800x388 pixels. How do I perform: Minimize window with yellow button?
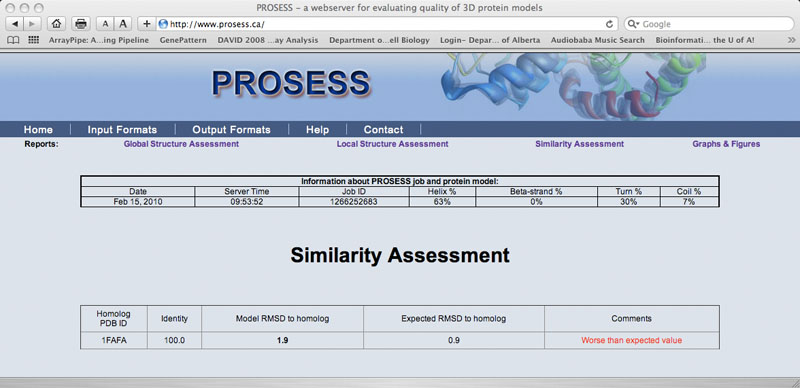(x=24, y=8)
